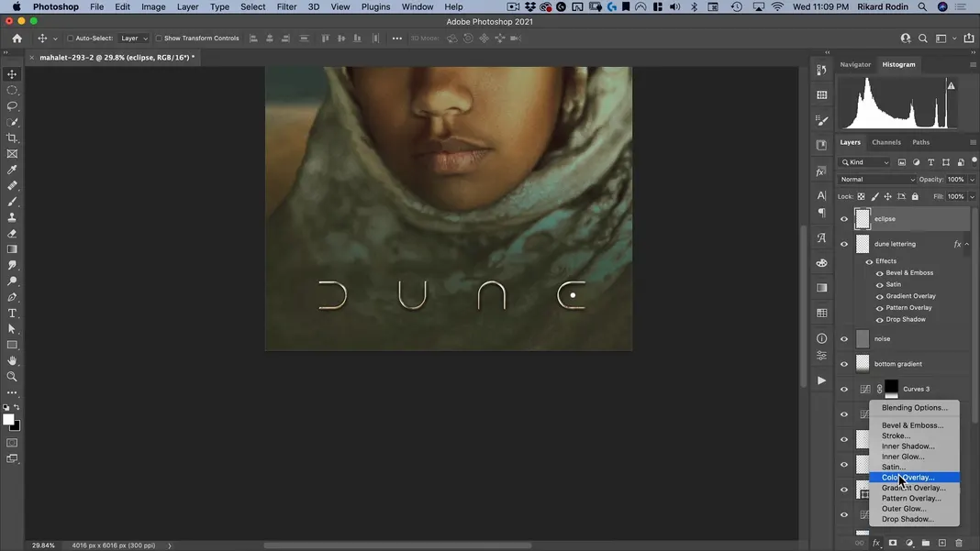Hide the eclipse layer
Viewport: 980px width, 551px height.
pos(844,219)
